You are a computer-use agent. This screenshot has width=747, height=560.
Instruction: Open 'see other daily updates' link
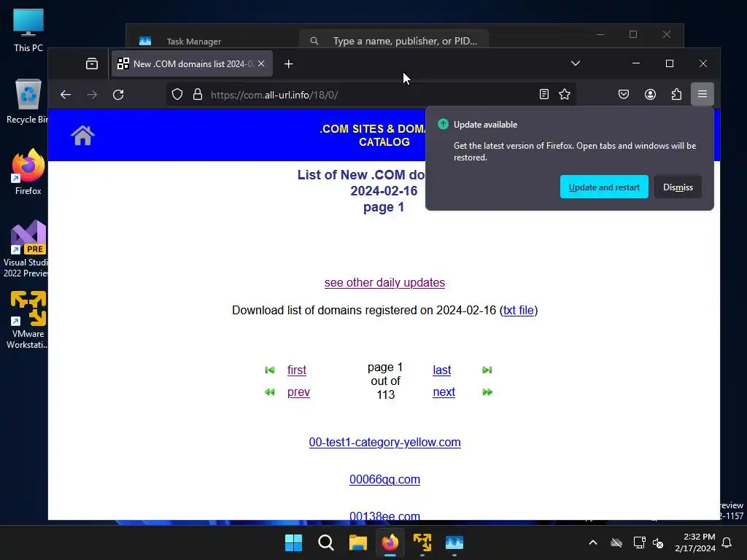[x=384, y=282]
